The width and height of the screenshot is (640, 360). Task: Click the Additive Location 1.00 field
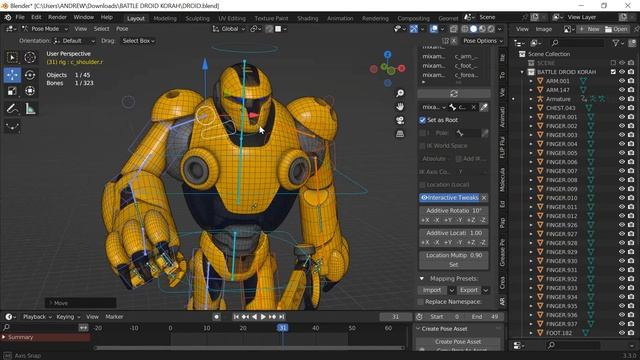coord(453,233)
